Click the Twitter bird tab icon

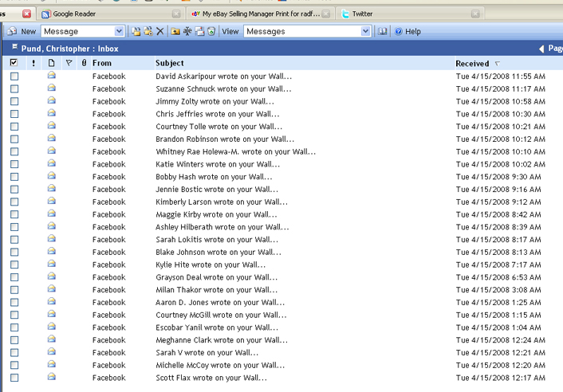[345, 14]
